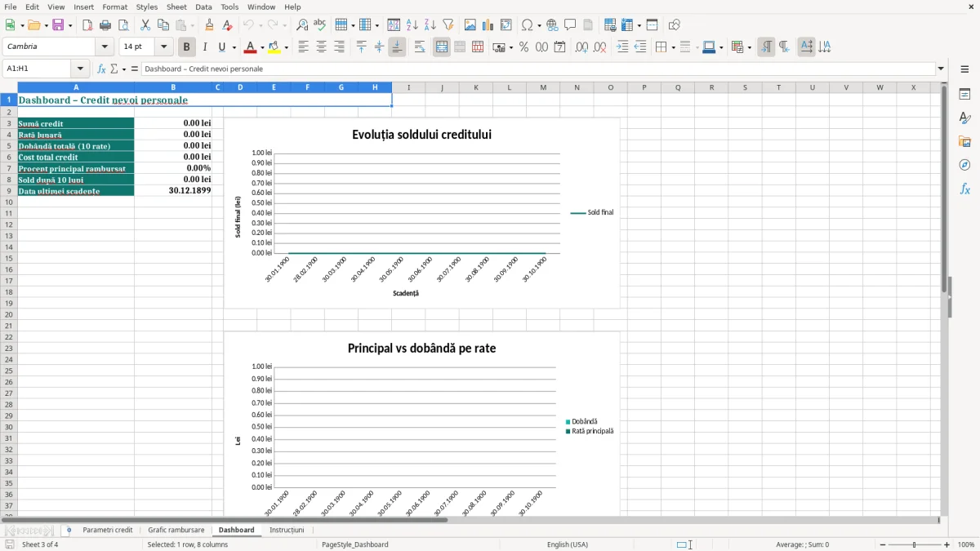Open the font size dropdown
Viewport: 980px width, 551px height.
[x=163, y=47]
